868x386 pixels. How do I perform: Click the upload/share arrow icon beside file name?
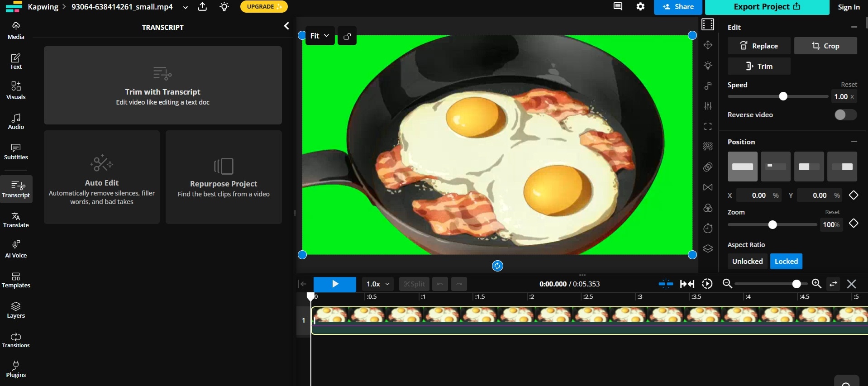point(203,7)
